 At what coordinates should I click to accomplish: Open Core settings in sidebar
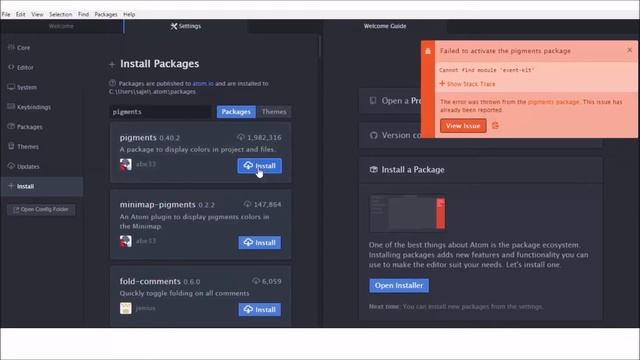(x=23, y=48)
